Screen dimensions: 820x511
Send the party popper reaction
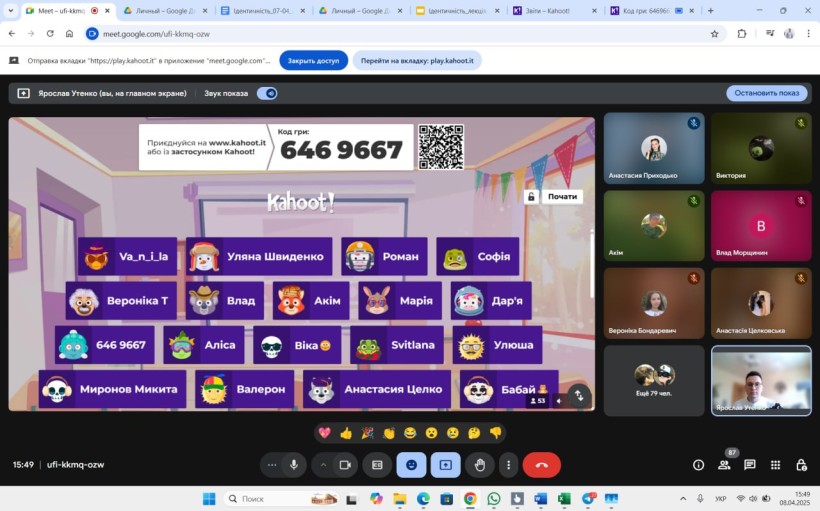point(367,433)
